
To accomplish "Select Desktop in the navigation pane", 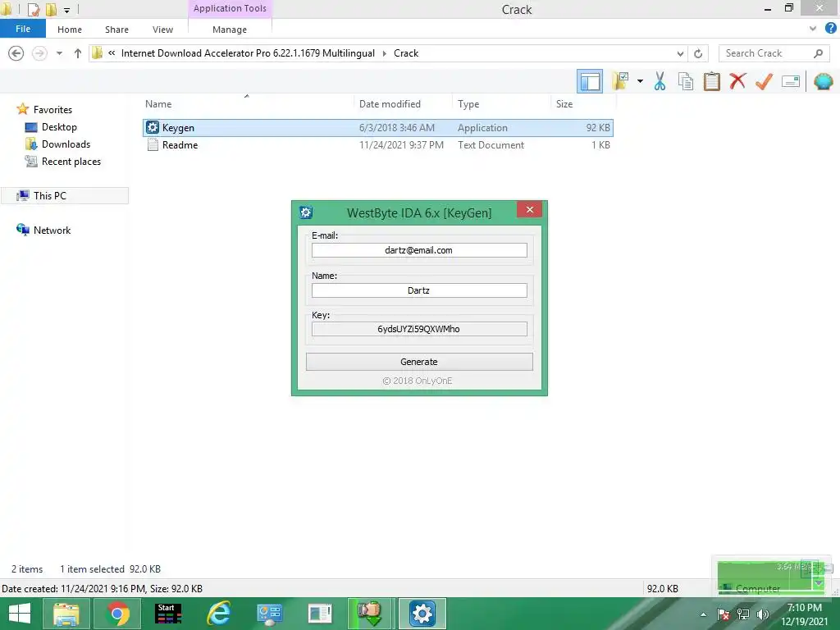I will coord(59,127).
